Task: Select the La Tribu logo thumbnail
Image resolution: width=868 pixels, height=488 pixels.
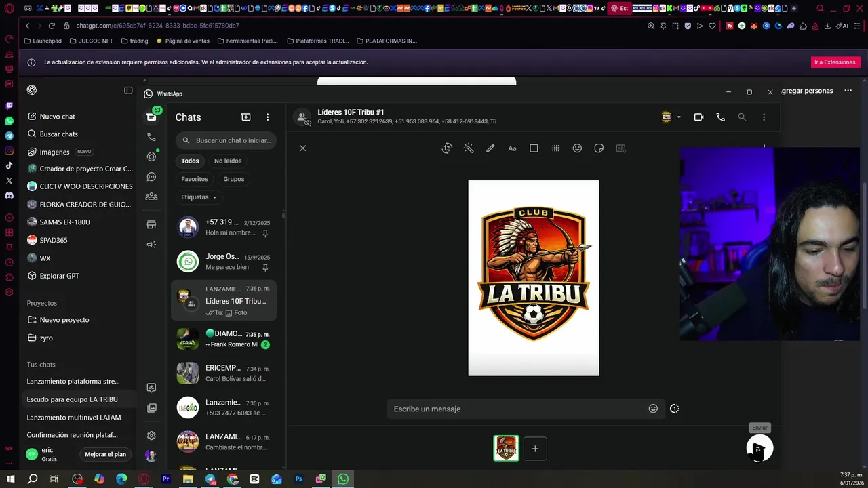Action: [x=507, y=449]
